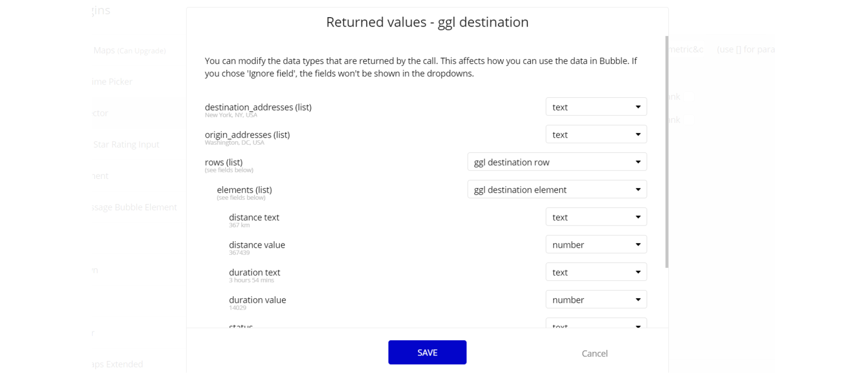868x375 pixels.
Task: Change the duration text data type
Action: [x=596, y=272]
